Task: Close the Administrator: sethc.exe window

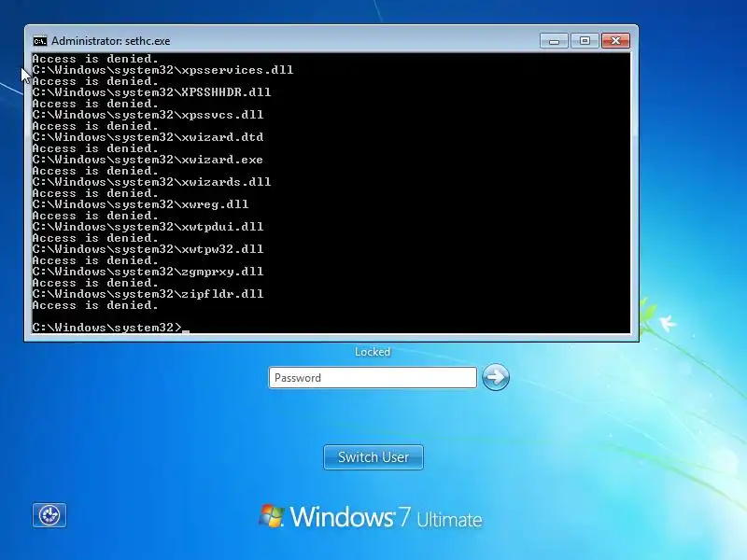Action: [615, 41]
